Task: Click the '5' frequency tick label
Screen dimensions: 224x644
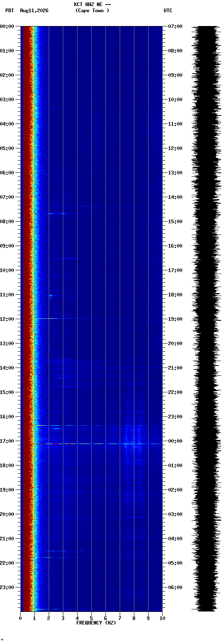Action: coord(91,618)
